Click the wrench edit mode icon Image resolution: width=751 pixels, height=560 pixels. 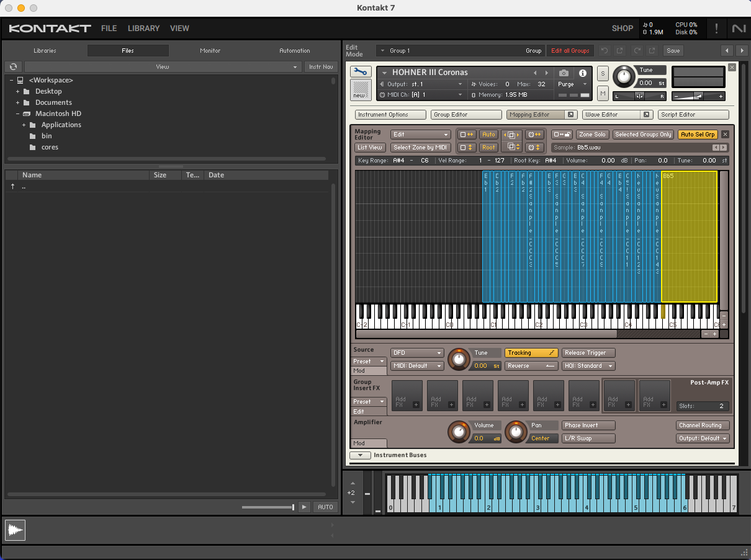pyautogui.click(x=360, y=72)
